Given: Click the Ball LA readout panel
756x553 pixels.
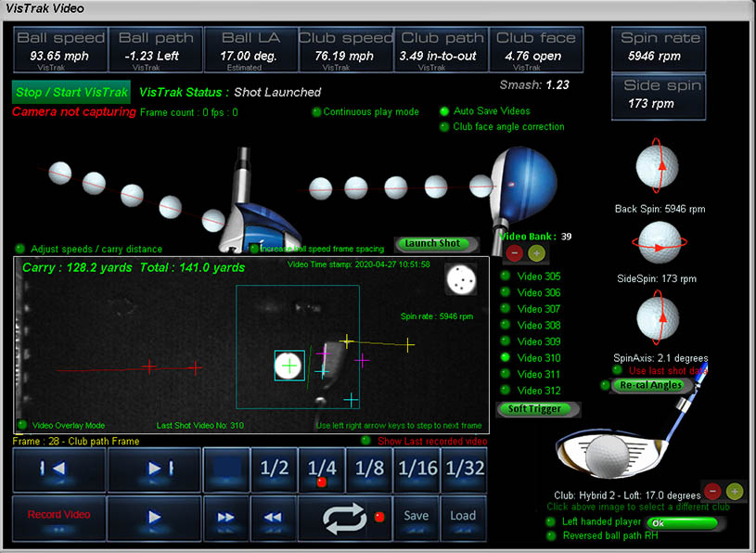Looking at the screenshot, I should 250,50.
